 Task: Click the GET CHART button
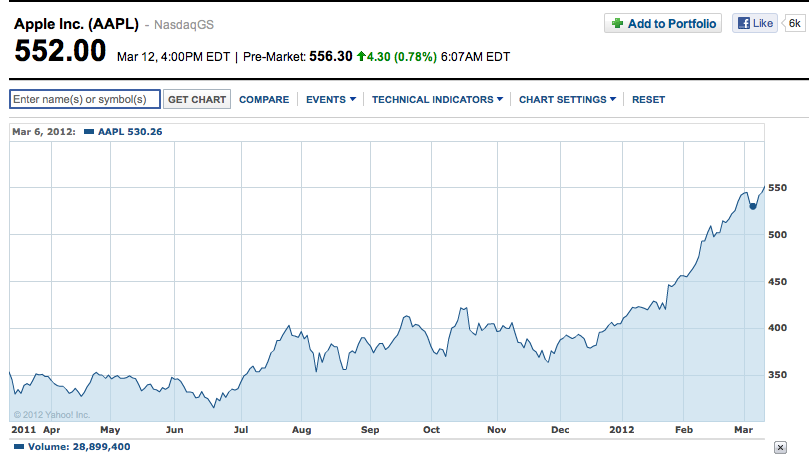[197, 100]
